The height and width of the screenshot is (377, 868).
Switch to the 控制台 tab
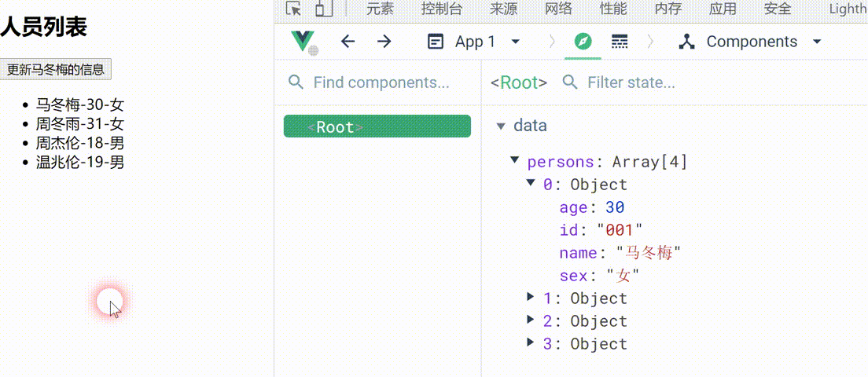pos(441,9)
